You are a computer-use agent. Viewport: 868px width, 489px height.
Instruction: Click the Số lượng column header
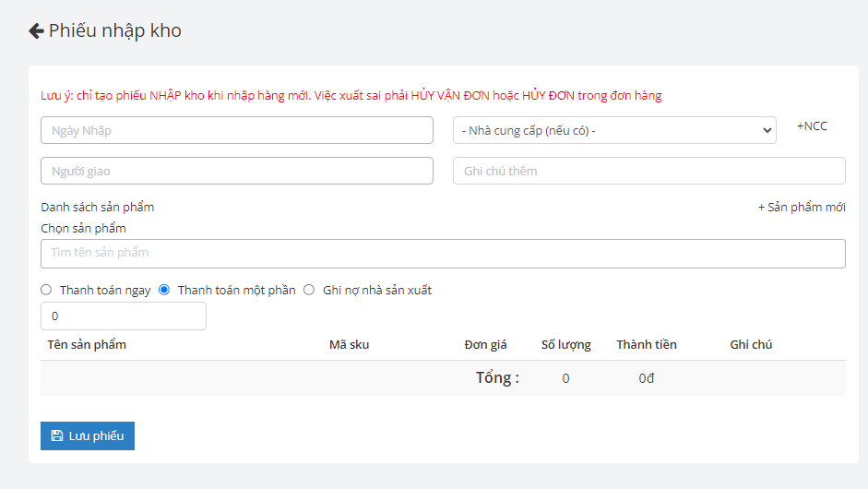pos(565,344)
